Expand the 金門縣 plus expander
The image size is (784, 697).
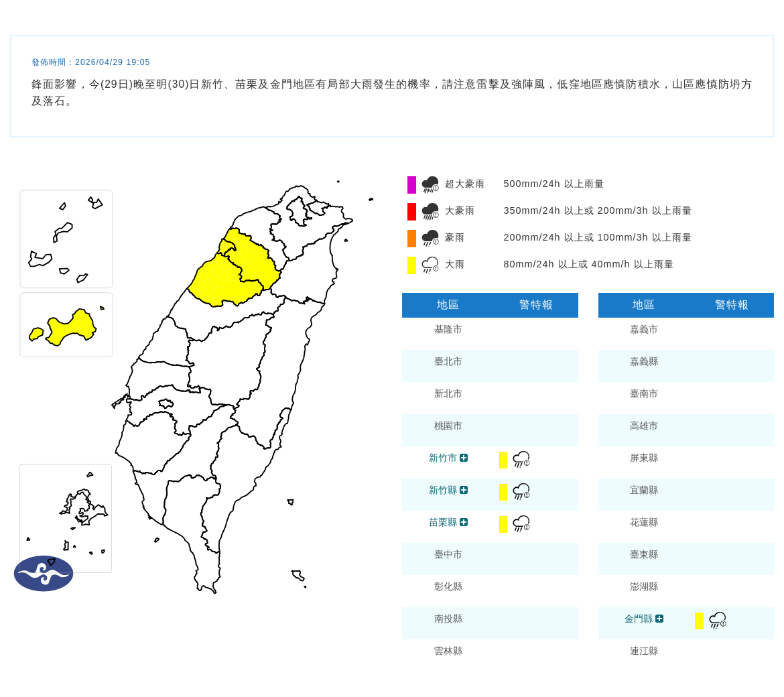click(x=660, y=619)
